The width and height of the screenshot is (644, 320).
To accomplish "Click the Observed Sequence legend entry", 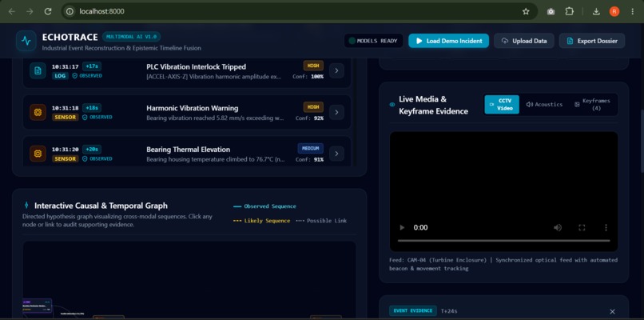I will [264, 206].
